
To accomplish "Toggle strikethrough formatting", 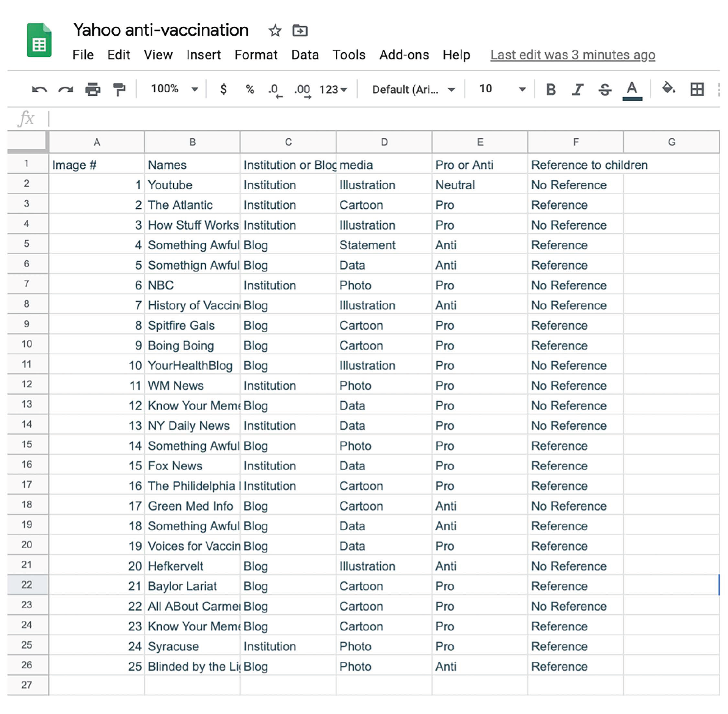I will (605, 90).
